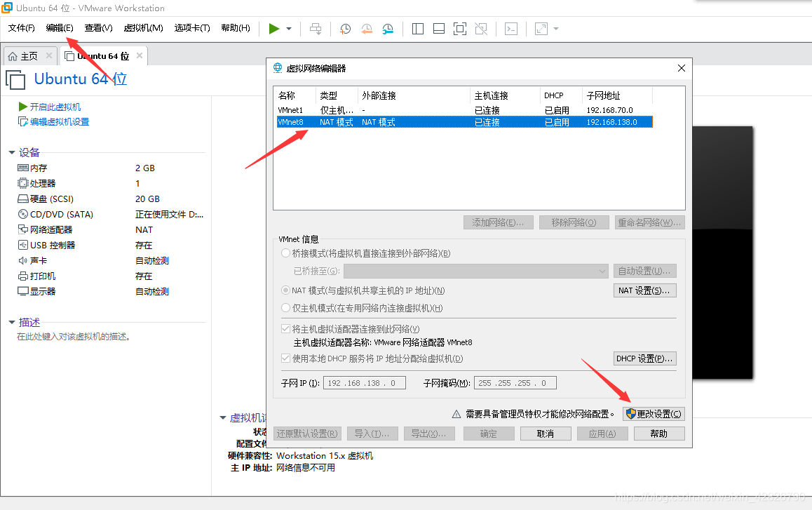Click the Enter Full Screen icon

(459, 29)
